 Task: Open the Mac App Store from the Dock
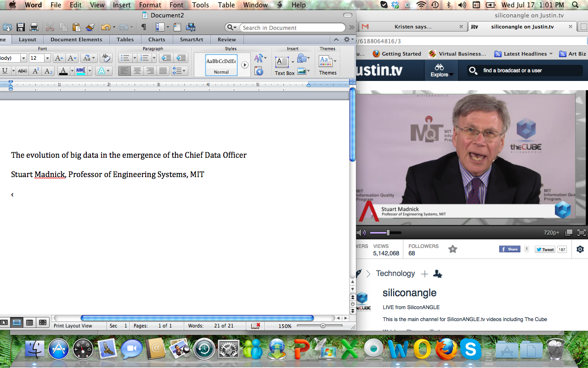pos(59,350)
